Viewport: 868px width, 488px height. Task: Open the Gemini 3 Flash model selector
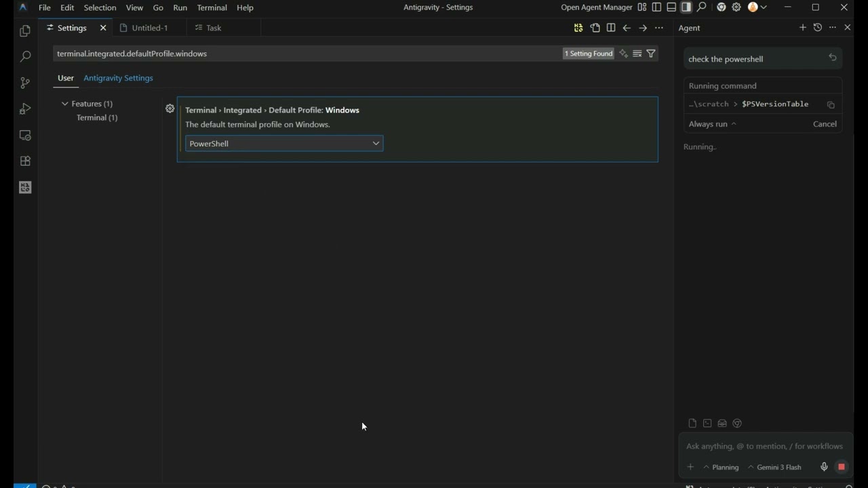pyautogui.click(x=774, y=467)
